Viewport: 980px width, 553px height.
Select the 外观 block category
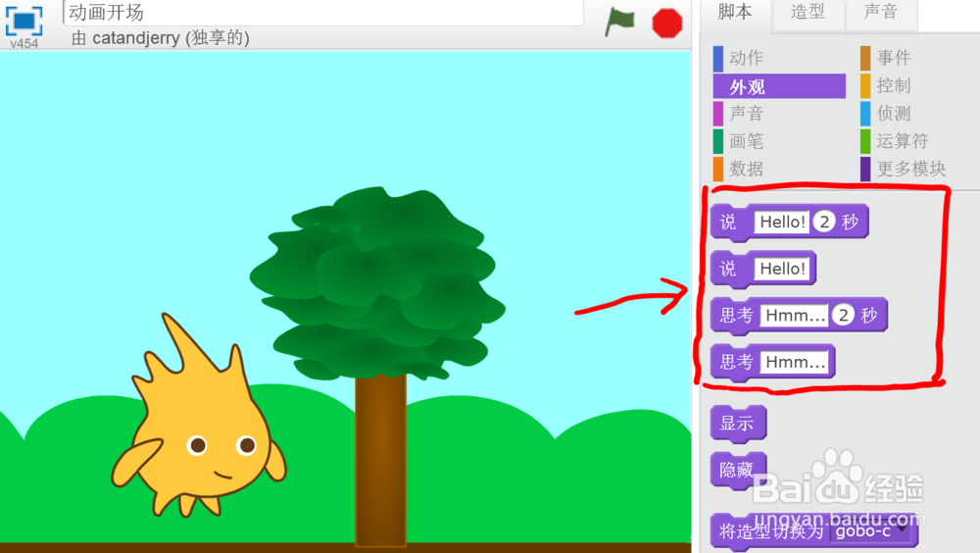point(779,86)
